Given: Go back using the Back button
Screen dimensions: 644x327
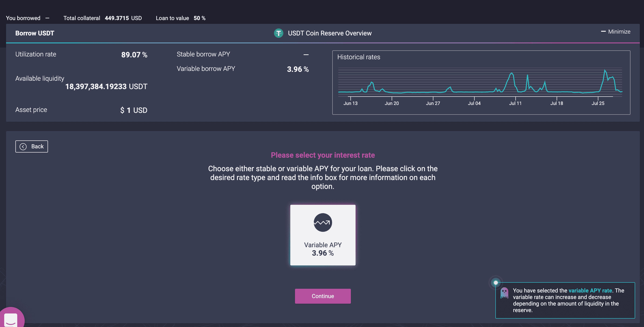Looking at the screenshot, I should tap(31, 147).
